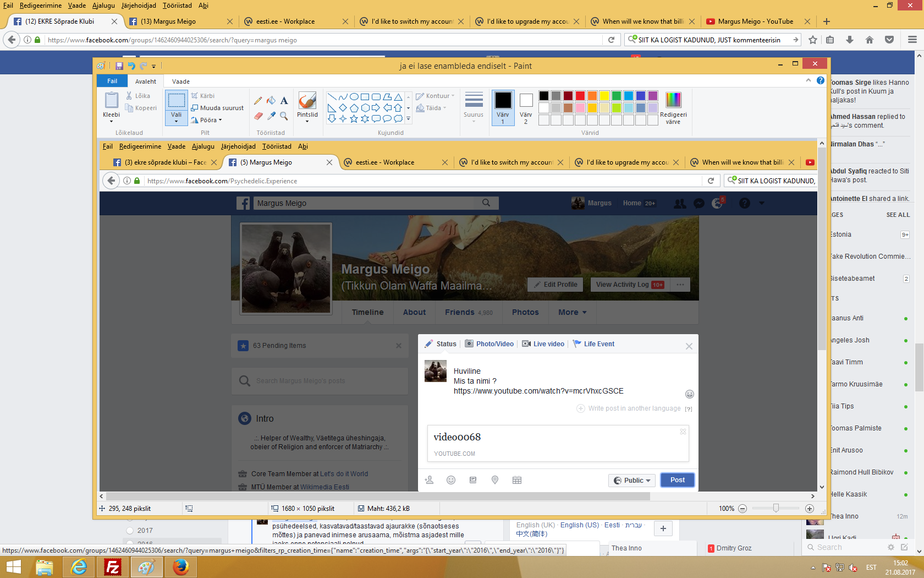Save the image from Paint quick access toolbar
This screenshot has width=924, height=578.
click(x=119, y=66)
